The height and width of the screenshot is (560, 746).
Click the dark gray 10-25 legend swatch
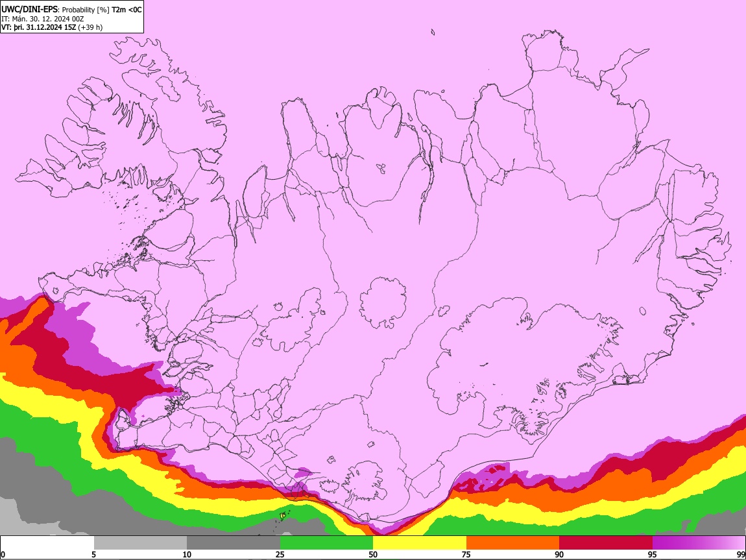234,542
